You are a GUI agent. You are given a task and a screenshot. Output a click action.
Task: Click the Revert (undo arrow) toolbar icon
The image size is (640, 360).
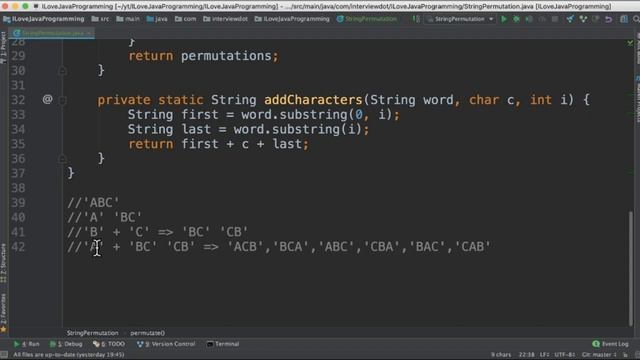click(x=609, y=19)
